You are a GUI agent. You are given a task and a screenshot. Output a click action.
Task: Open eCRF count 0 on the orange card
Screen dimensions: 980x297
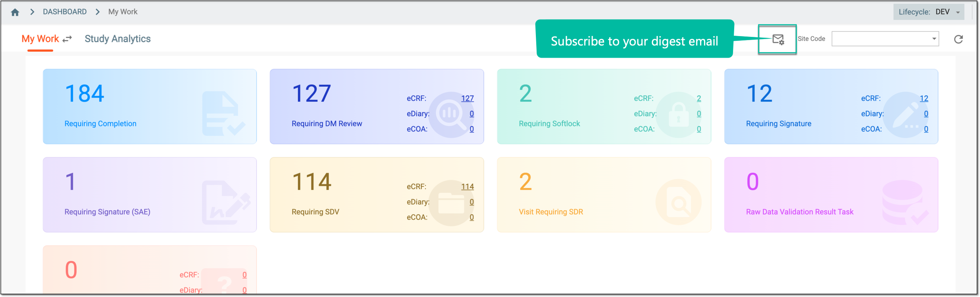(244, 275)
